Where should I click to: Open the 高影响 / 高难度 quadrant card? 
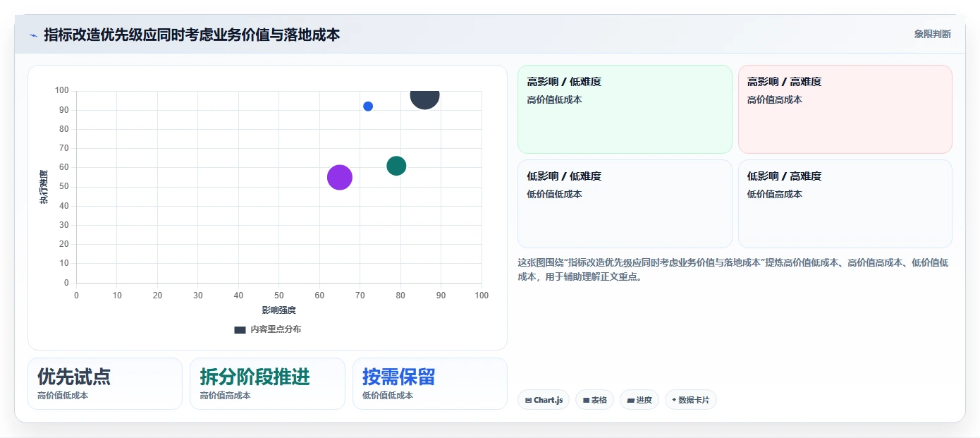[845, 109]
